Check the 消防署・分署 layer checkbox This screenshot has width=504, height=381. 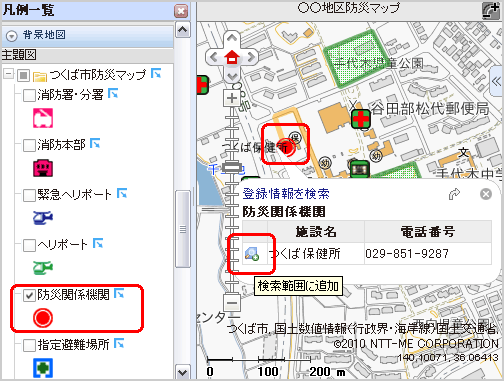pyautogui.click(x=29, y=96)
